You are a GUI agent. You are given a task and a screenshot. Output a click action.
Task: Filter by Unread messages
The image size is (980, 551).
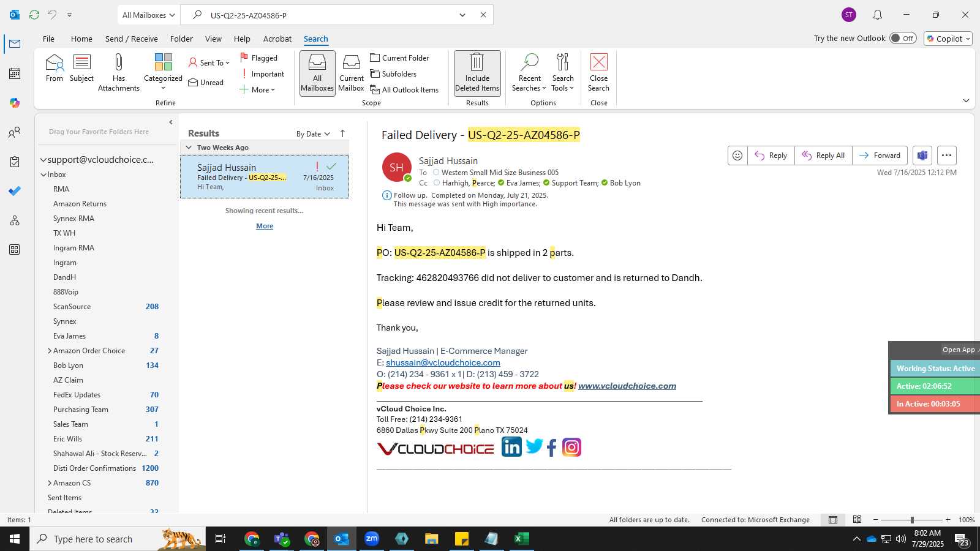coord(206,82)
